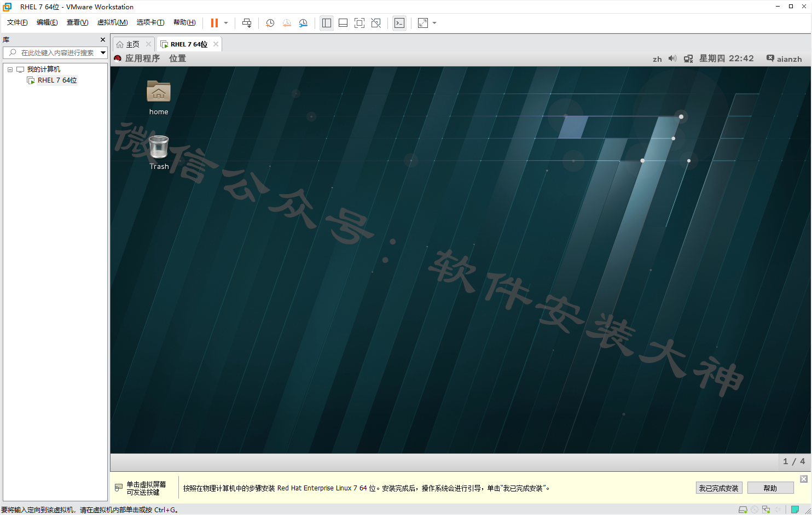This screenshot has width=812, height=515.
Task: Select 我的计算机 in the library tree
Action: coord(44,69)
